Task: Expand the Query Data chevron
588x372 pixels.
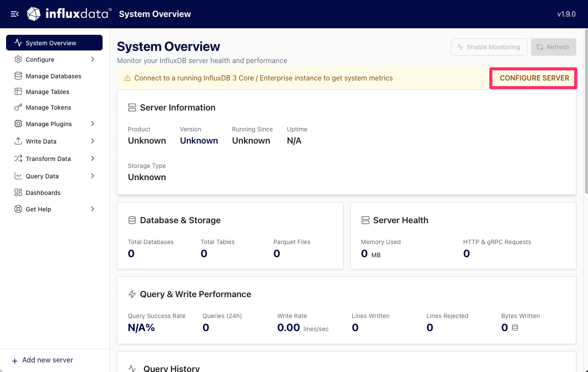Action: 93,176
